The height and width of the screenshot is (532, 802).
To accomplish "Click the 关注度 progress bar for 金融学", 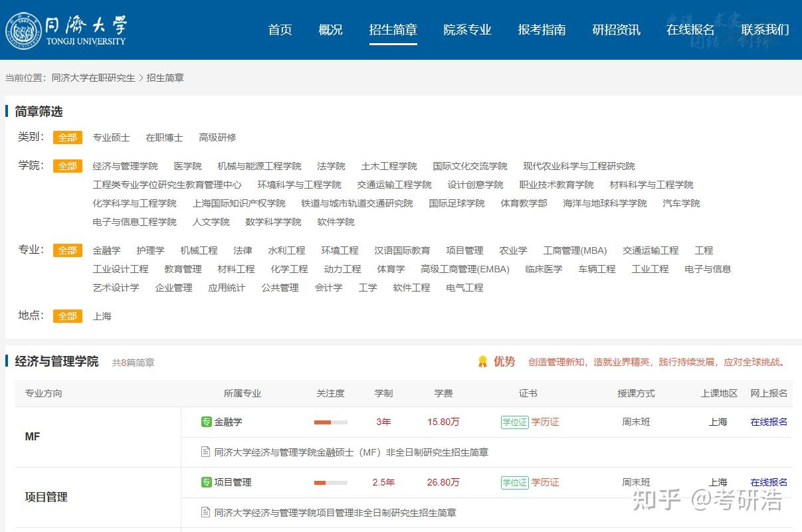I will 330,422.
